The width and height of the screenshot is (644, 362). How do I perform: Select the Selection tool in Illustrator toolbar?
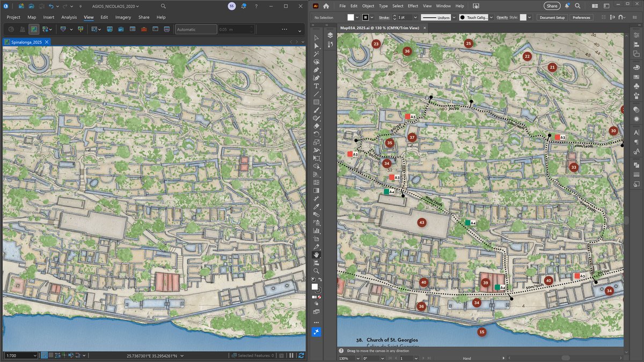(x=317, y=38)
